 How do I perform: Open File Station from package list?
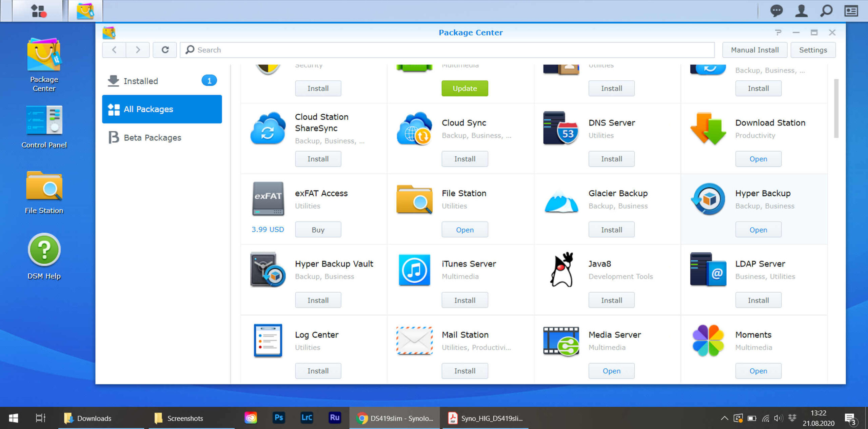tap(465, 230)
